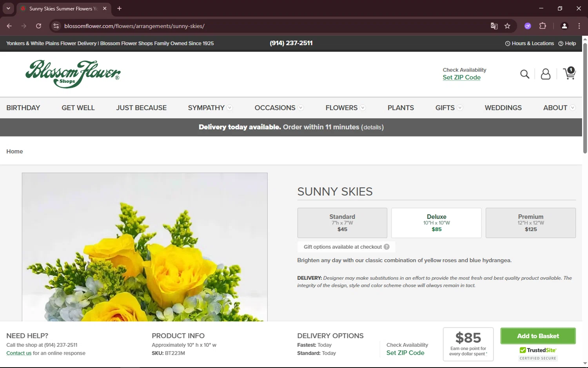The width and height of the screenshot is (588, 368).
Task: Click the purple extension icon in toolbar
Action: click(528, 26)
